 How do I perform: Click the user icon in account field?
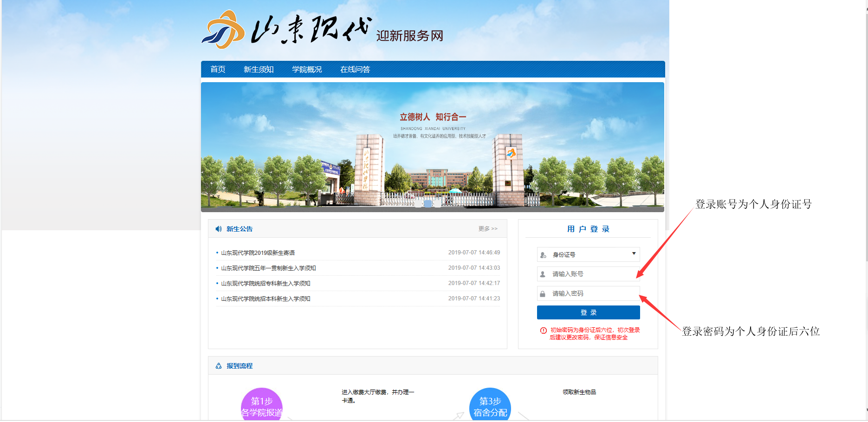coord(543,274)
